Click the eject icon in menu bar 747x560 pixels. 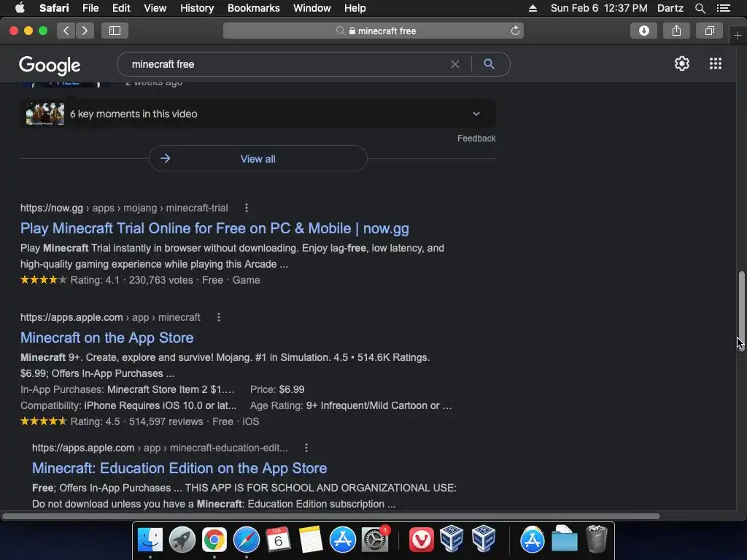(x=533, y=8)
